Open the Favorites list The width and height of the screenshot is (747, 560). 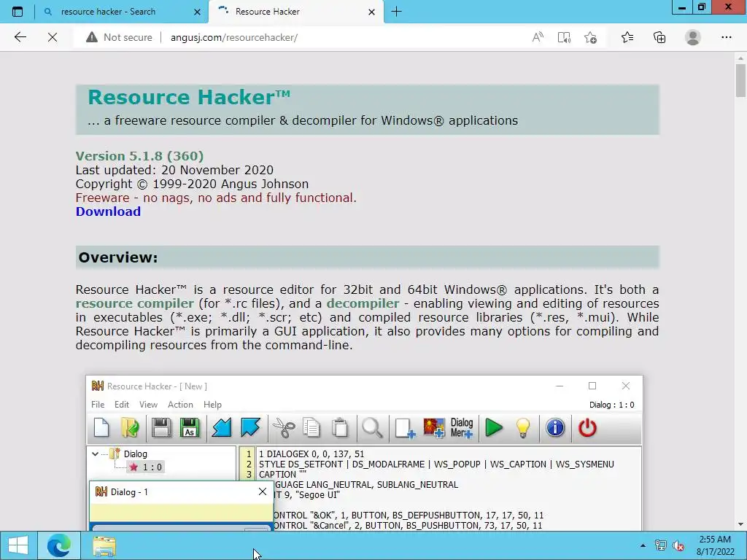[x=627, y=37]
